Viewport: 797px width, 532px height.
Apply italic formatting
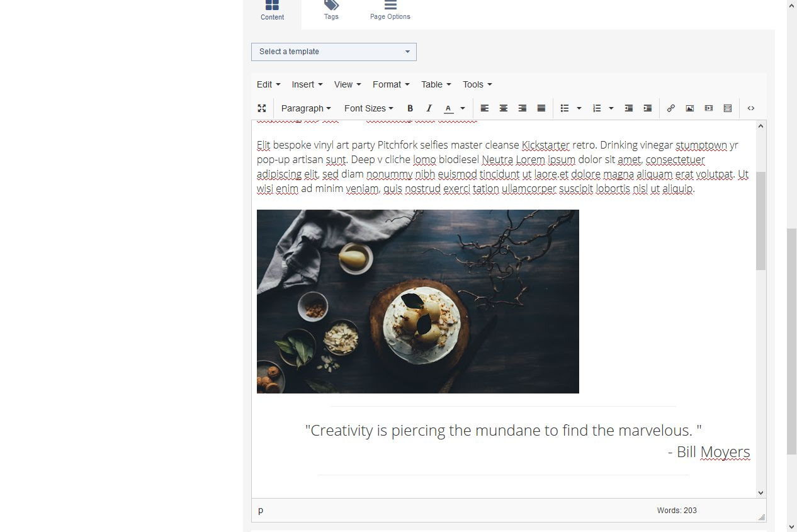tap(429, 108)
